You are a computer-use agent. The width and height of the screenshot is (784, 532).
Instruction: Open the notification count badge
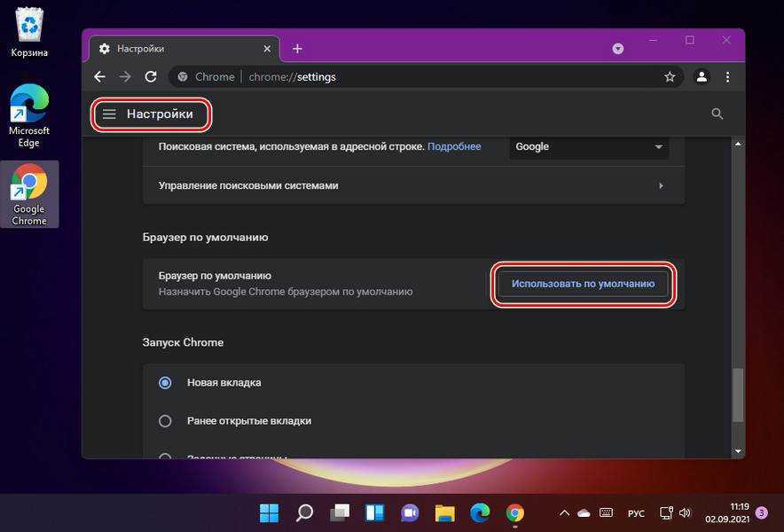tap(762, 513)
